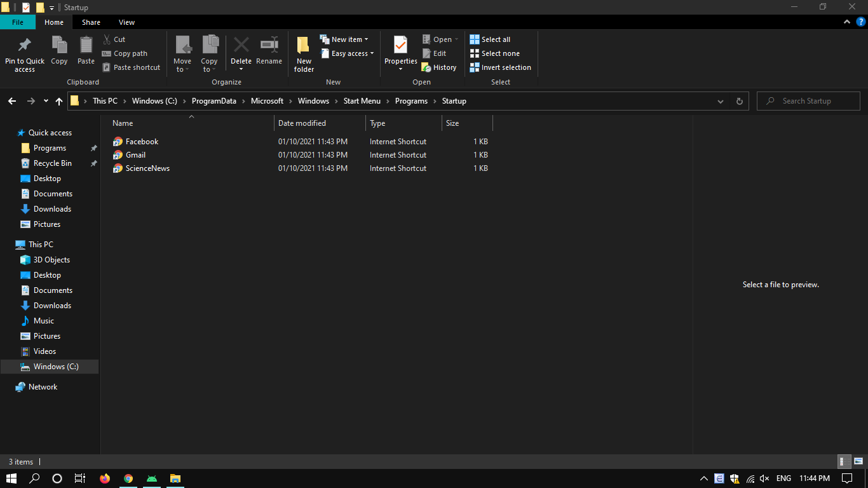
Task: Open Recycle Bin in sidebar
Action: click(53, 163)
